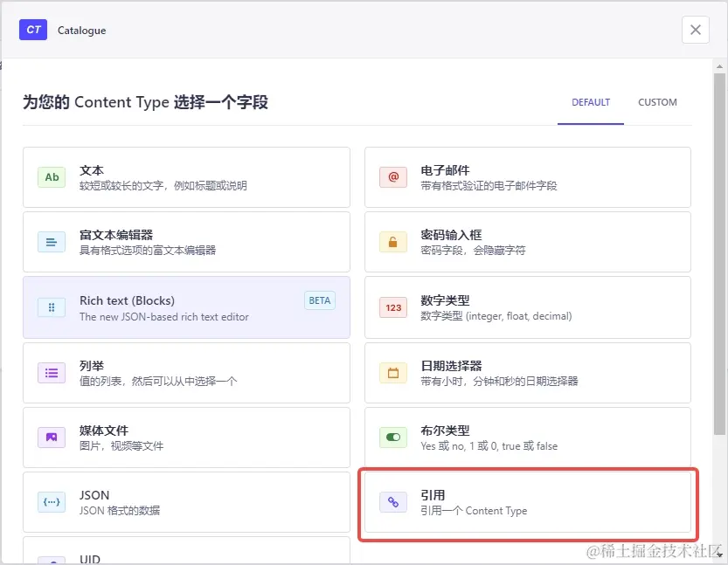Click '带有小时，分钟和秒的日期选择器' description
The width and height of the screenshot is (728, 565).
click(x=499, y=382)
